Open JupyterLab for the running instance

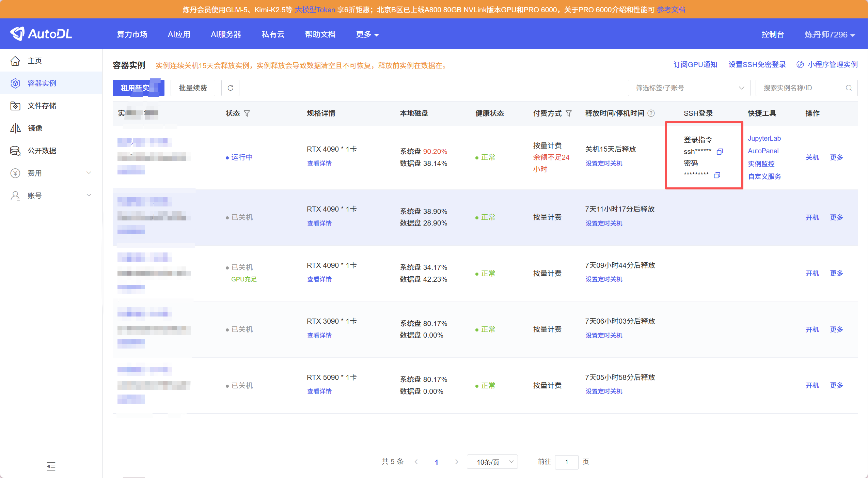764,138
